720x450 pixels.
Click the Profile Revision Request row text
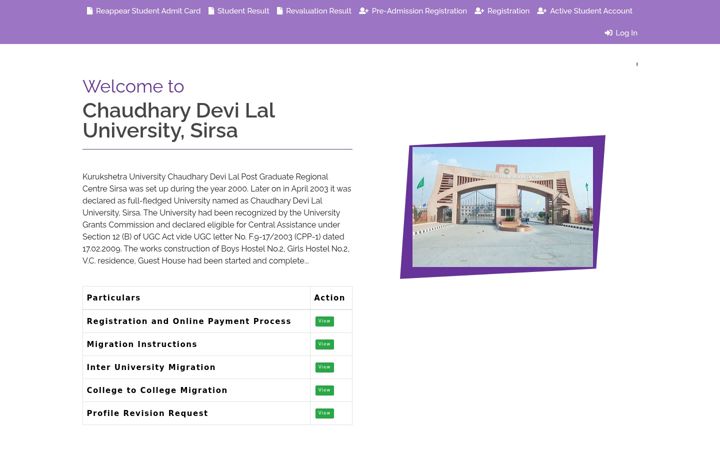point(147,413)
